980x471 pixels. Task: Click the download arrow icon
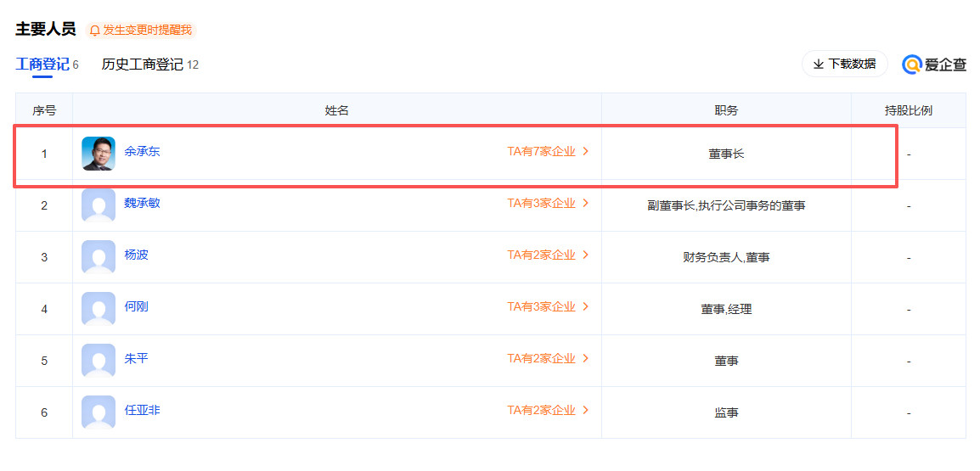tap(819, 64)
